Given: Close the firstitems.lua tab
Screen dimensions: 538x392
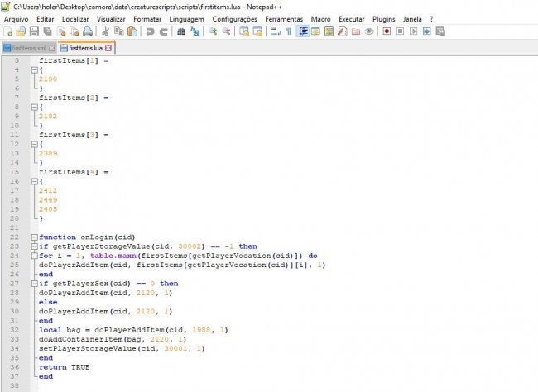Looking at the screenshot, I should point(108,48).
